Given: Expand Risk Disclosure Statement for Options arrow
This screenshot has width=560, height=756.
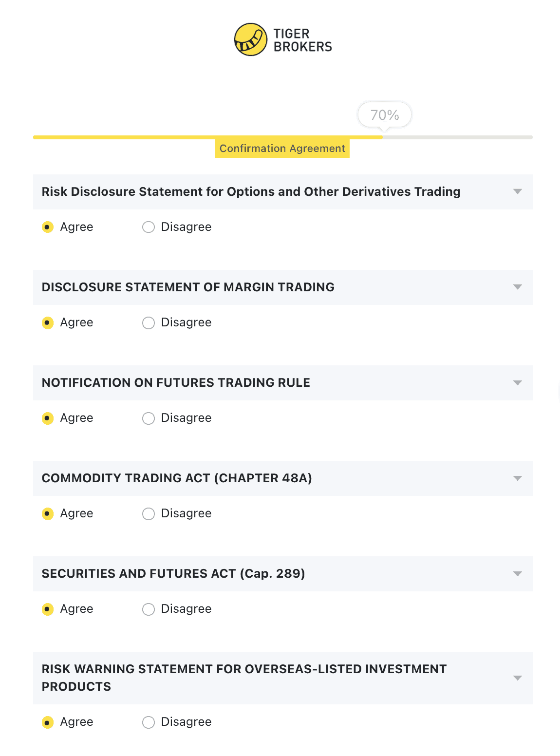Looking at the screenshot, I should coord(518,191).
